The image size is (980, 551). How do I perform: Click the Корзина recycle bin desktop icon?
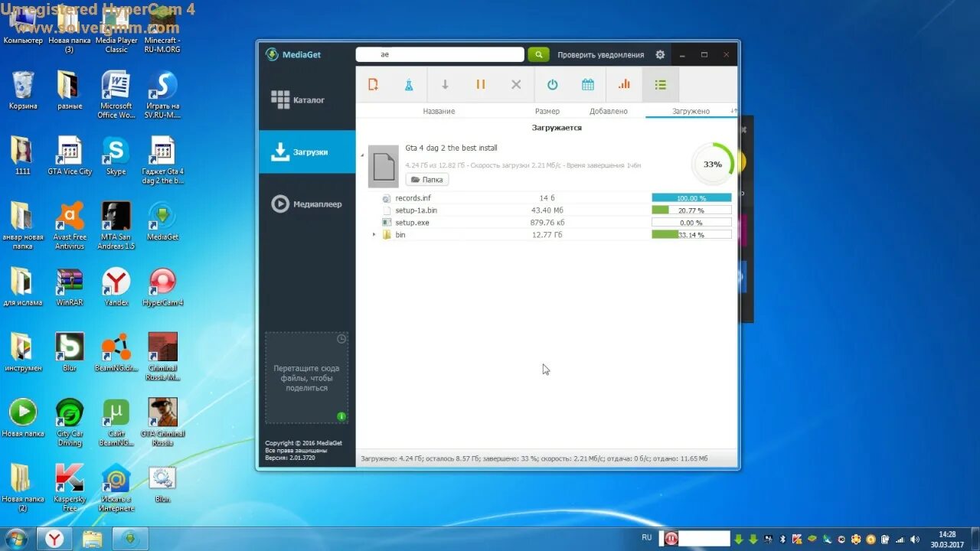pos(23,91)
